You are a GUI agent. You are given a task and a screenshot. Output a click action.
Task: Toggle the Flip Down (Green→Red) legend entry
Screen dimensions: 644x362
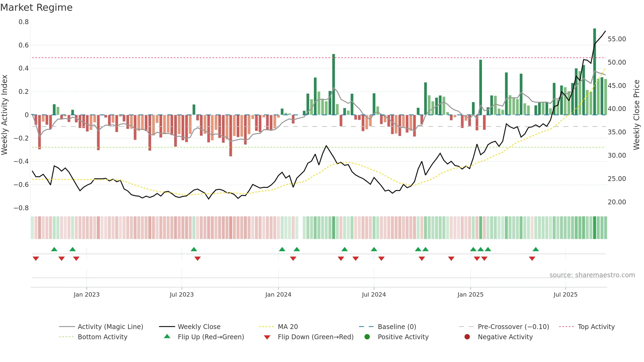[x=309, y=337]
